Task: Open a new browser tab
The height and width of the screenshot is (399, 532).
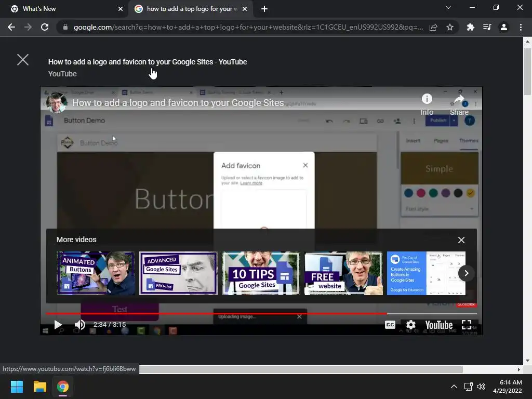Action: tap(264, 9)
